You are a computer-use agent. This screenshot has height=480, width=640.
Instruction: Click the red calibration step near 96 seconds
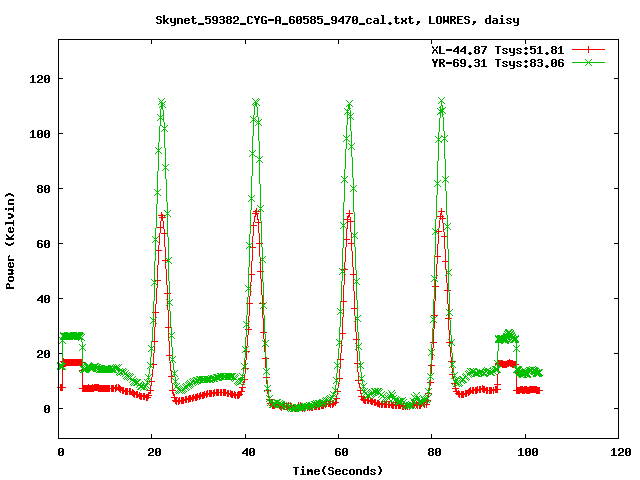[x=507, y=363]
